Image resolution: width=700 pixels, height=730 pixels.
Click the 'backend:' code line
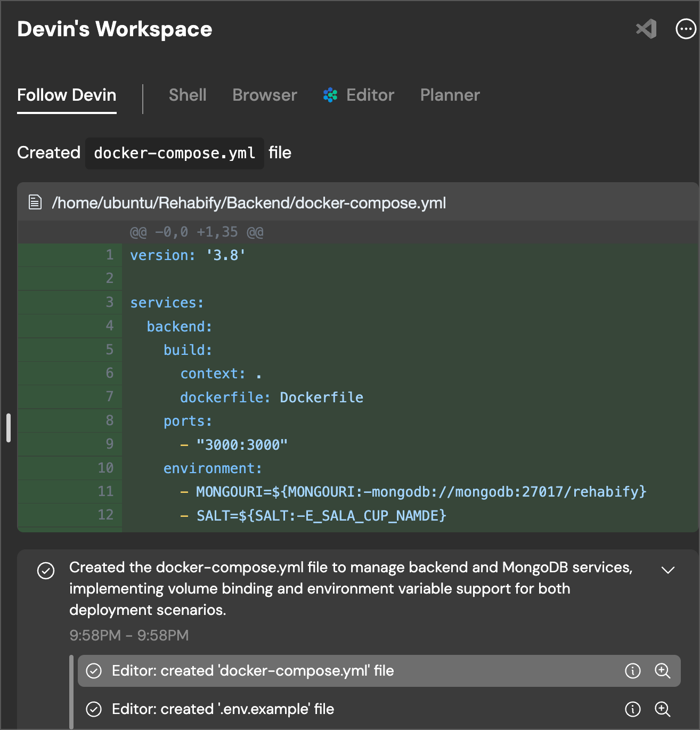coord(180,326)
